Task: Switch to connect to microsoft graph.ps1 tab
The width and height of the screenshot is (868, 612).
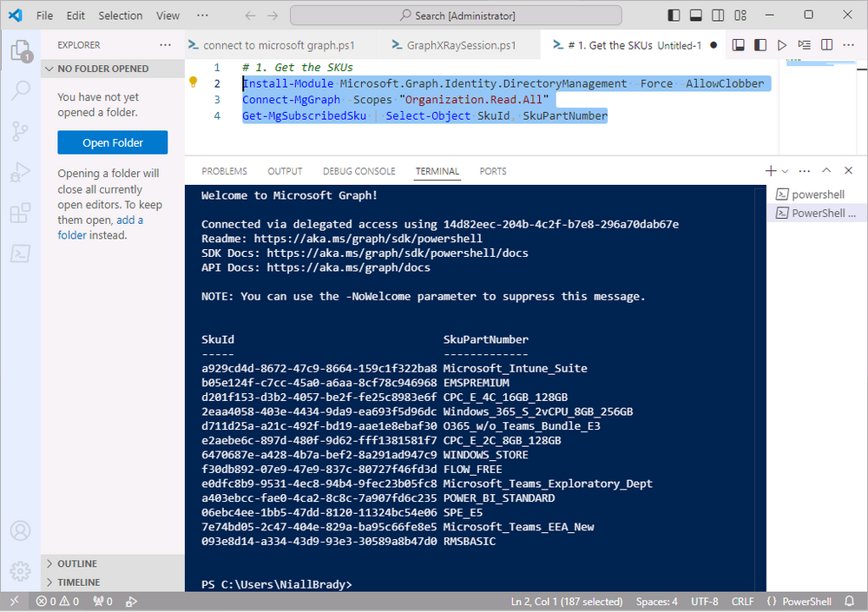Action: pyautogui.click(x=282, y=45)
